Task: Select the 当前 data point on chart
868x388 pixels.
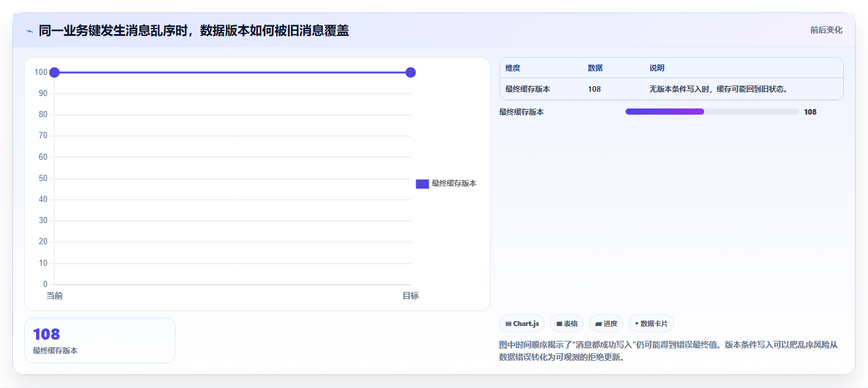Action: 54,73
